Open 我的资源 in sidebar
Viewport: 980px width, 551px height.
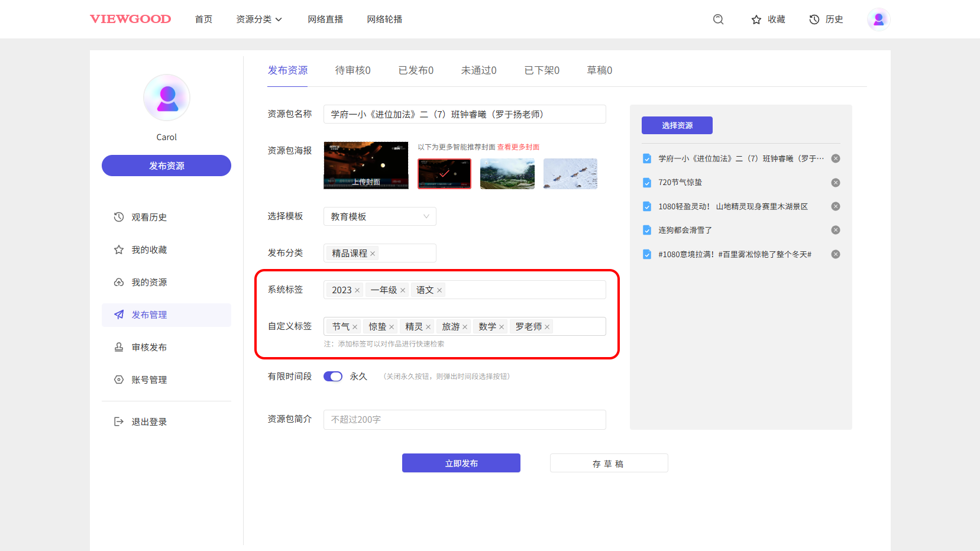click(x=166, y=282)
